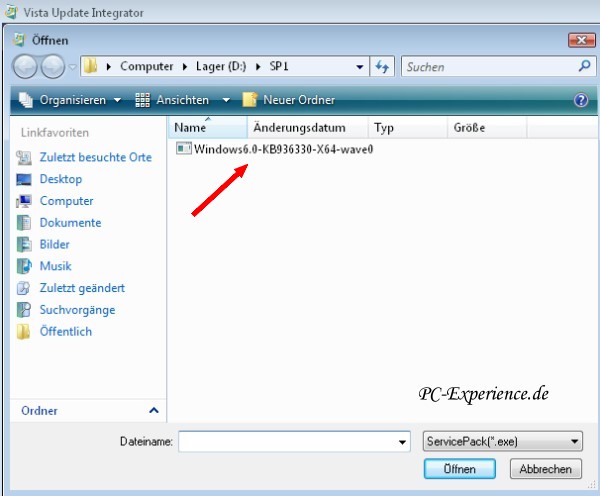Sort files by Änderungsdatum column
The width and height of the screenshot is (600, 496).
(299, 128)
